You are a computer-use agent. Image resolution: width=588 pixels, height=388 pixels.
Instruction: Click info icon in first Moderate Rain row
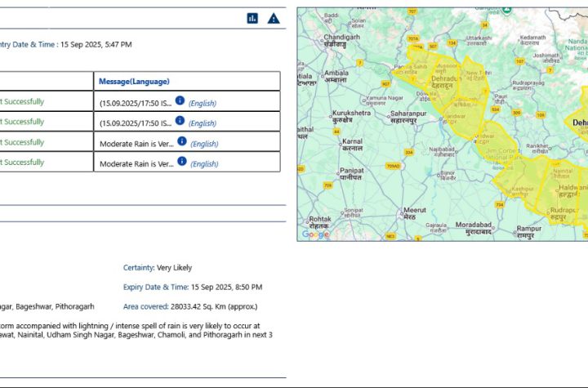pyautogui.click(x=182, y=141)
